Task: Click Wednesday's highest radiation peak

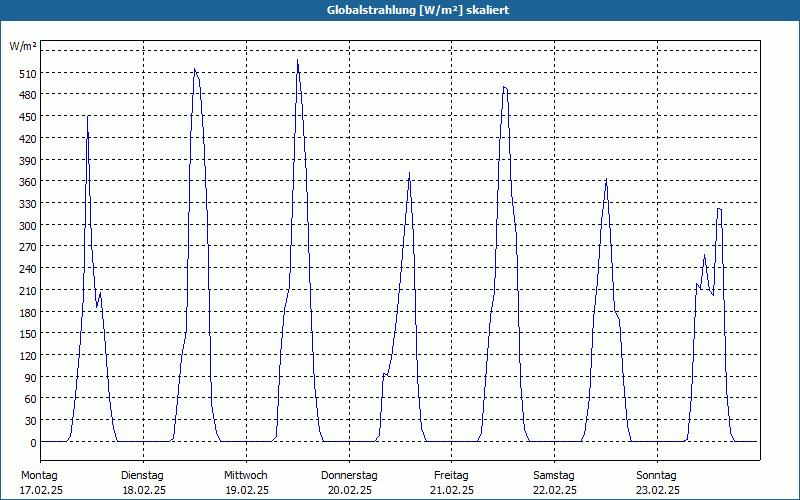Action: tap(297, 60)
